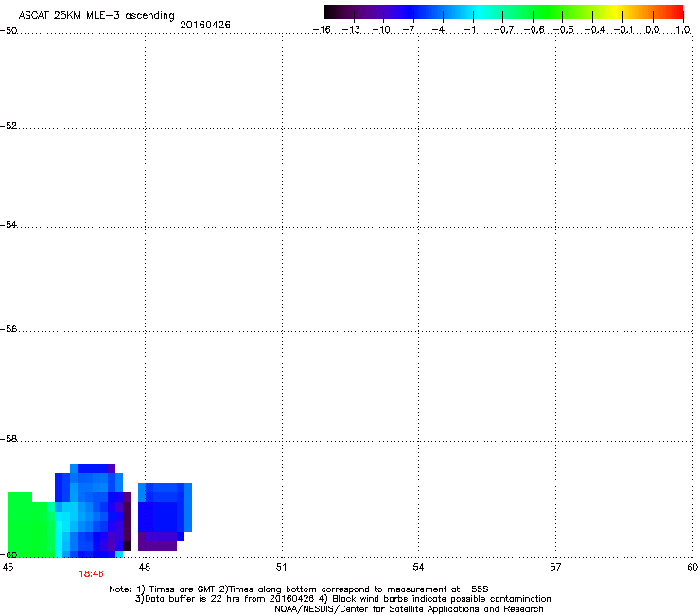Click the black end of the colorbar
The height and width of the screenshot is (615, 700).
pyautogui.click(x=329, y=11)
